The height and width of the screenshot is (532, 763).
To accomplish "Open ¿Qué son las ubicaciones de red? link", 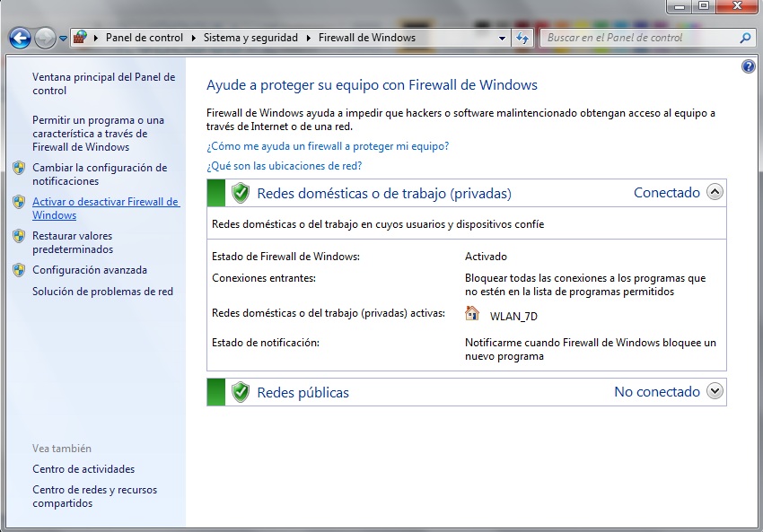I will point(285,166).
